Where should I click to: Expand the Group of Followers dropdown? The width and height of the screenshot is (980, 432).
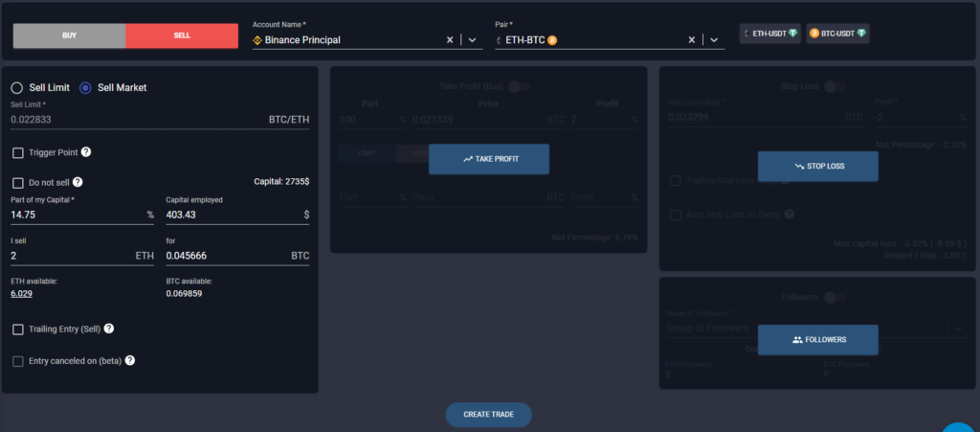(959, 329)
